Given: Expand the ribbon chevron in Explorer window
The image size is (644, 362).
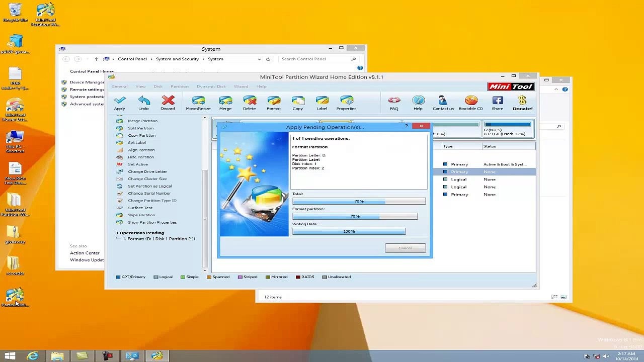Looking at the screenshot, I should coord(556,89).
